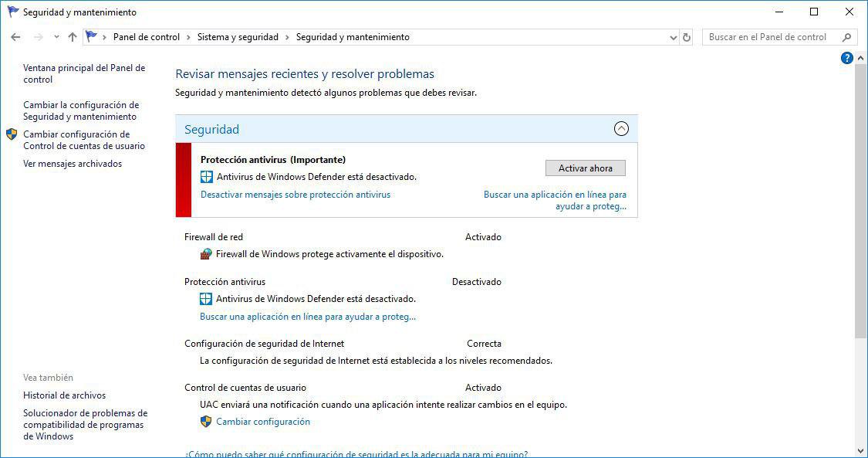Open Historial de archivos link
The height and width of the screenshot is (458, 868).
(x=64, y=395)
